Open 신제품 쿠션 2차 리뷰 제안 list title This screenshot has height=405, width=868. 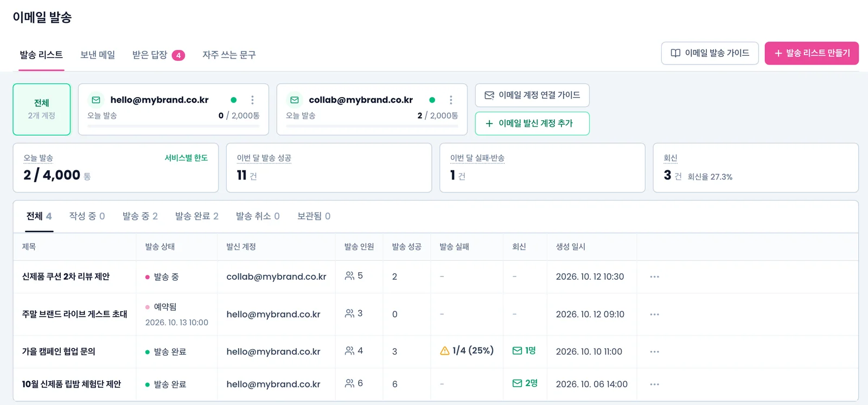pyautogui.click(x=66, y=277)
